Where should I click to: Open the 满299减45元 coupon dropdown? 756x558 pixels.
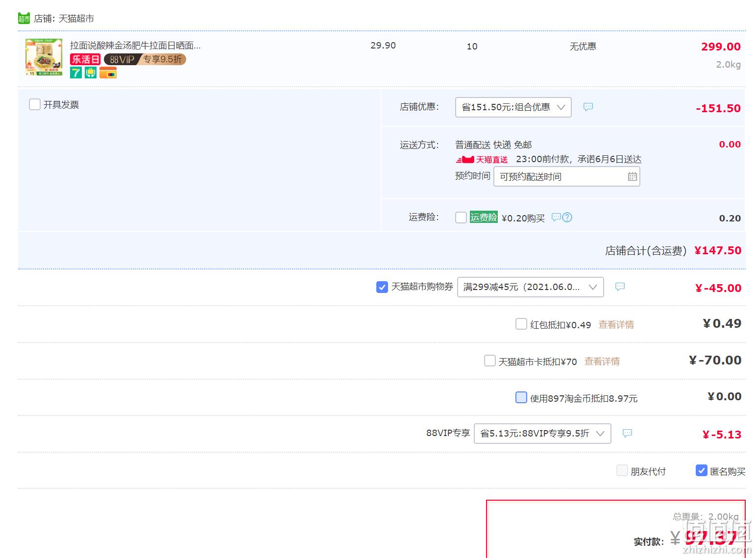coord(531,287)
